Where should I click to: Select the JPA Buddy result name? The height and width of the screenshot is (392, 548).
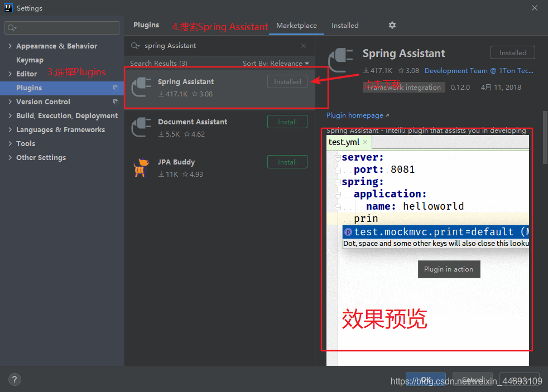click(176, 162)
